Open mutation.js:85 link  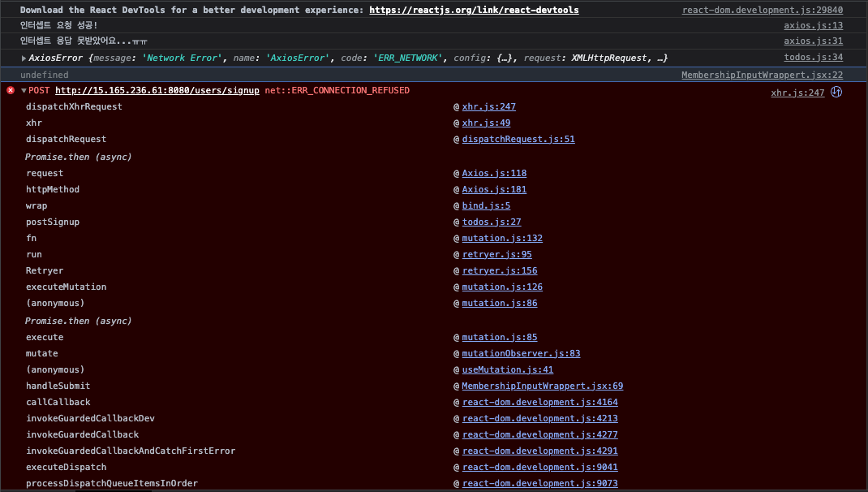click(x=500, y=337)
